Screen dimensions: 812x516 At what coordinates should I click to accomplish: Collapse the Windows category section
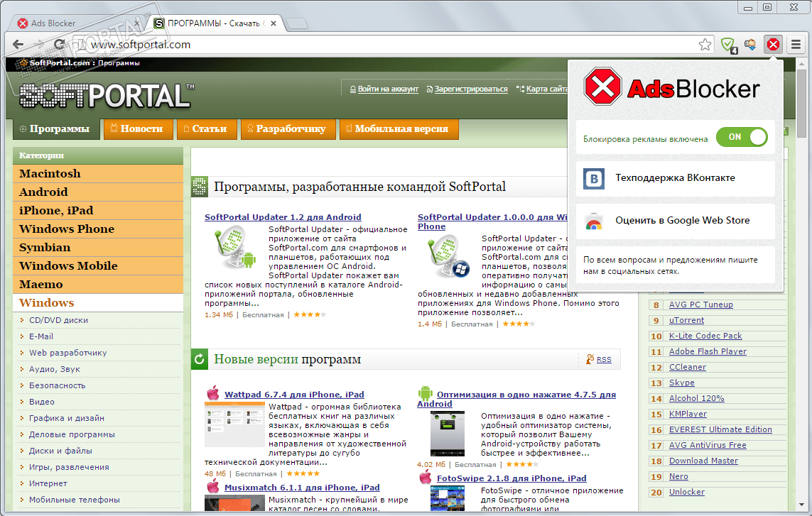coord(98,303)
